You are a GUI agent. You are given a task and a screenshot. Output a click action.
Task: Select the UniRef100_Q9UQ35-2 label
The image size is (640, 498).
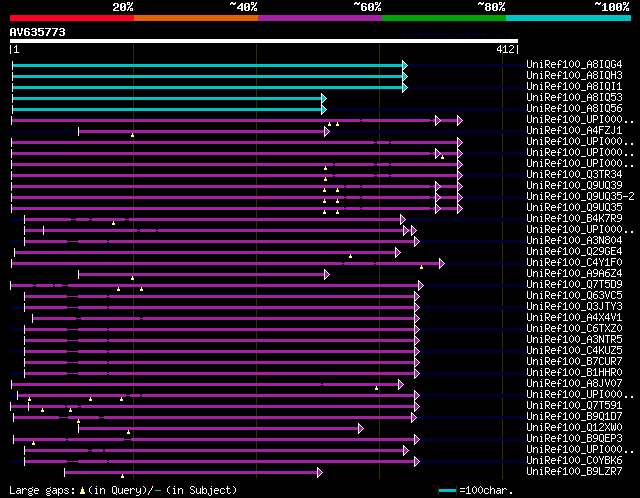click(x=580, y=196)
